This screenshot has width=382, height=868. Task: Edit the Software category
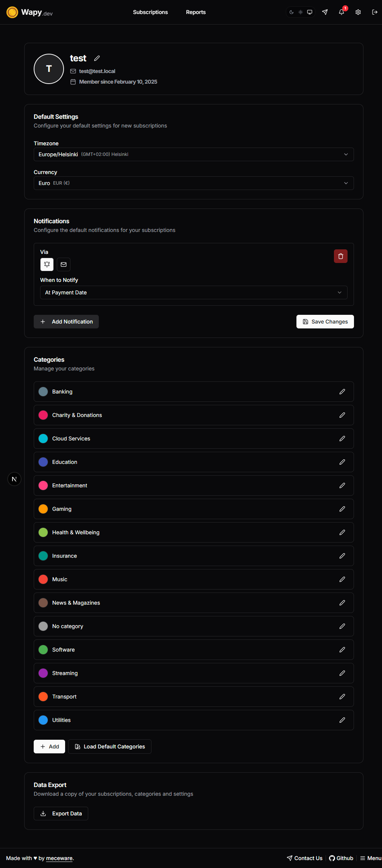point(342,650)
